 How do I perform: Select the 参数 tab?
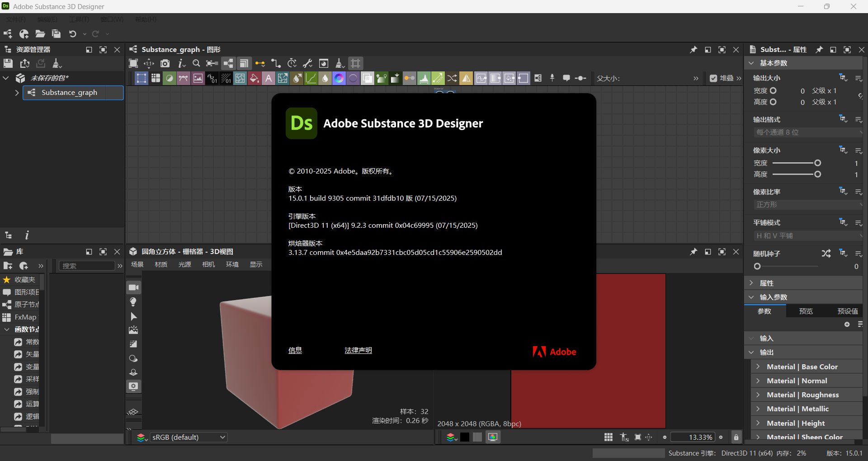click(764, 311)
